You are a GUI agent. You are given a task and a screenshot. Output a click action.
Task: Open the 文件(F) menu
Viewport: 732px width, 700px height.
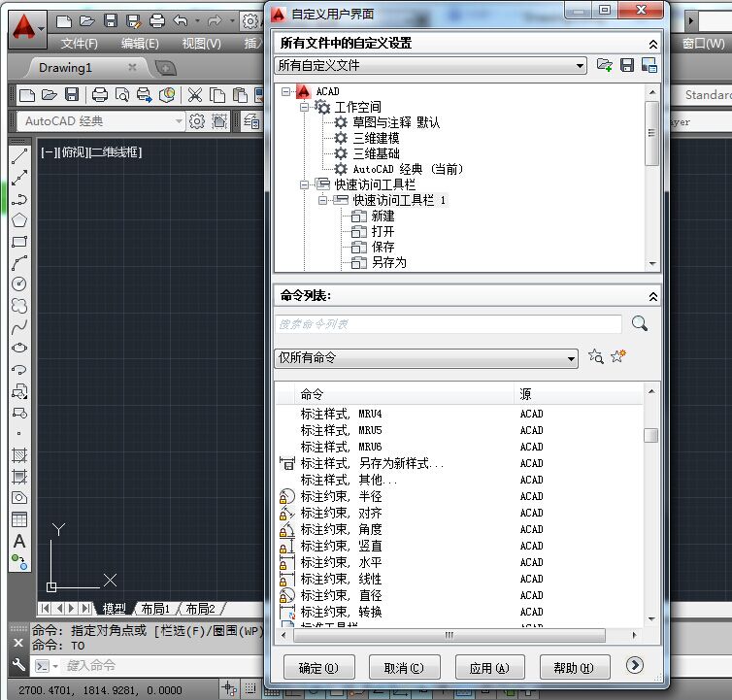[80, 44]
